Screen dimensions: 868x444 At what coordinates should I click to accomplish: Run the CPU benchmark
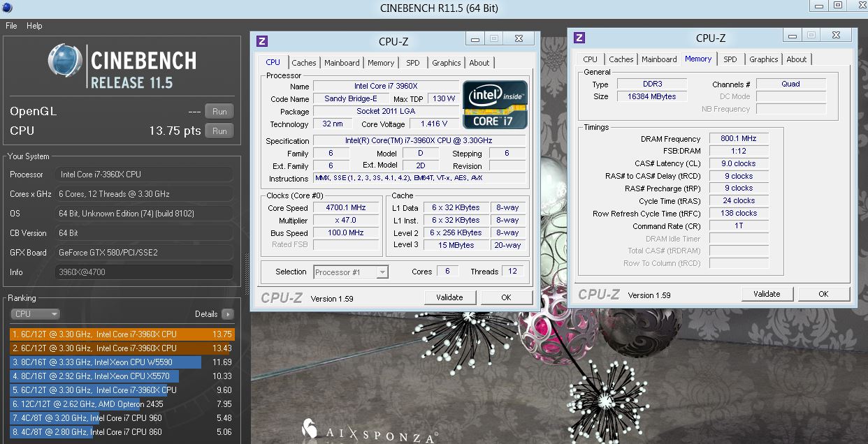pos(219,131)
